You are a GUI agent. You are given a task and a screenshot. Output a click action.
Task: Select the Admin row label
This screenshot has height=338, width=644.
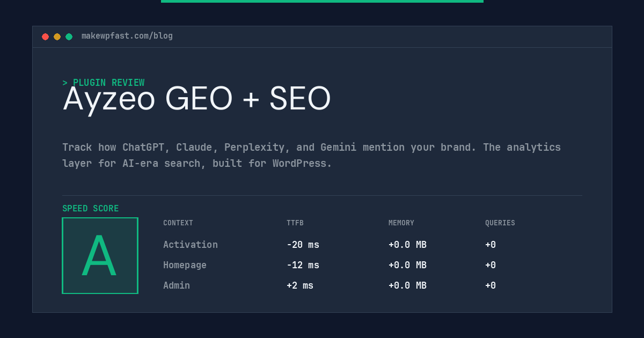(x=177, y=285)
